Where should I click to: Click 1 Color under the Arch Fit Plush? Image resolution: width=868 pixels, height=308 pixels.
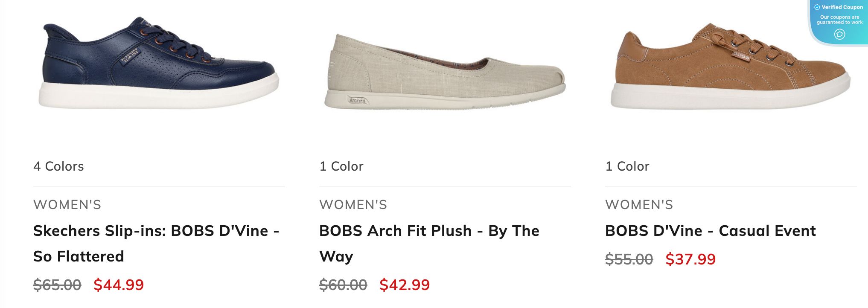tap(341, 166)
